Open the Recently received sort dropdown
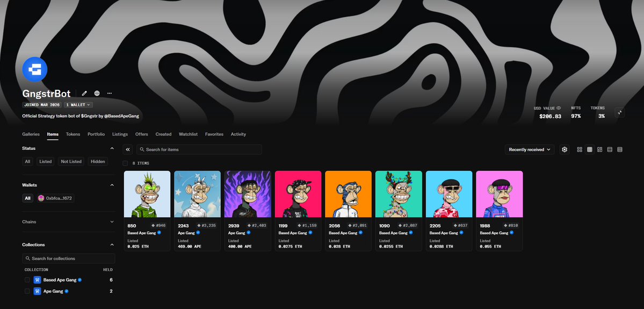This screenshot has width=644, height=309. [x=530, y=149]
